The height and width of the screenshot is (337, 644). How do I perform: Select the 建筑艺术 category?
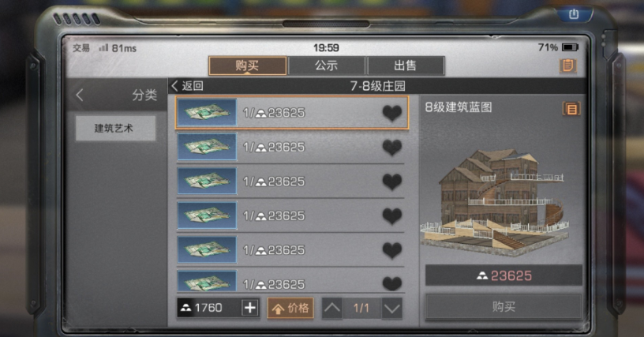(115, 128)
